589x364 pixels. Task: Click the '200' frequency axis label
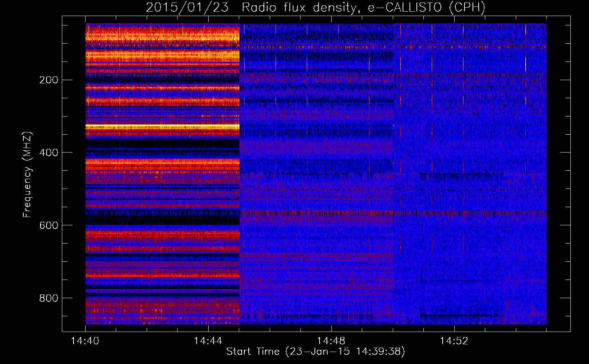coord(49,80)
